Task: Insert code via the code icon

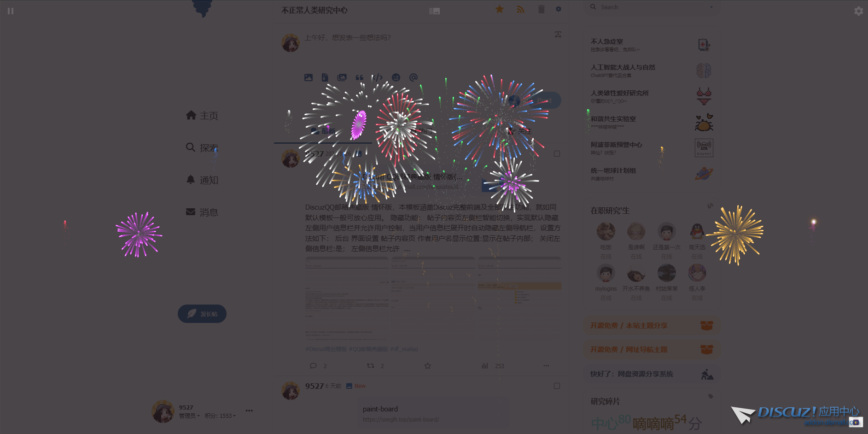Action: point(377,77)
